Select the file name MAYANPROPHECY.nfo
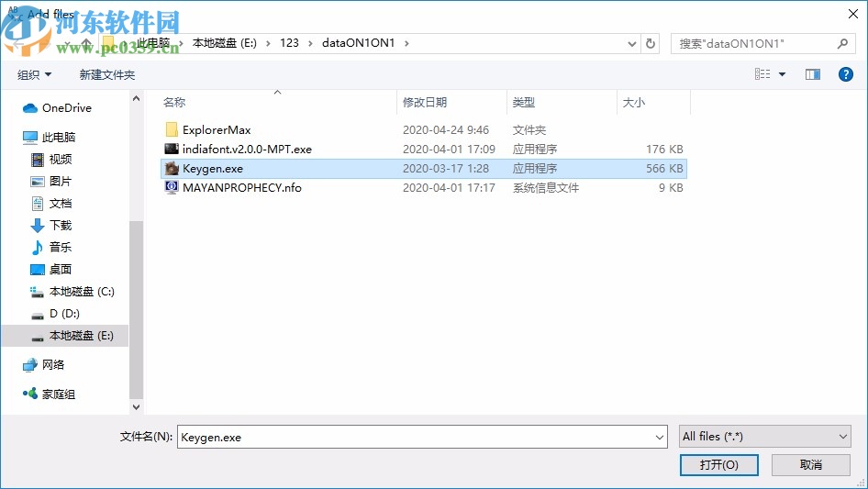The image size is (868, 489). (242, 188)
